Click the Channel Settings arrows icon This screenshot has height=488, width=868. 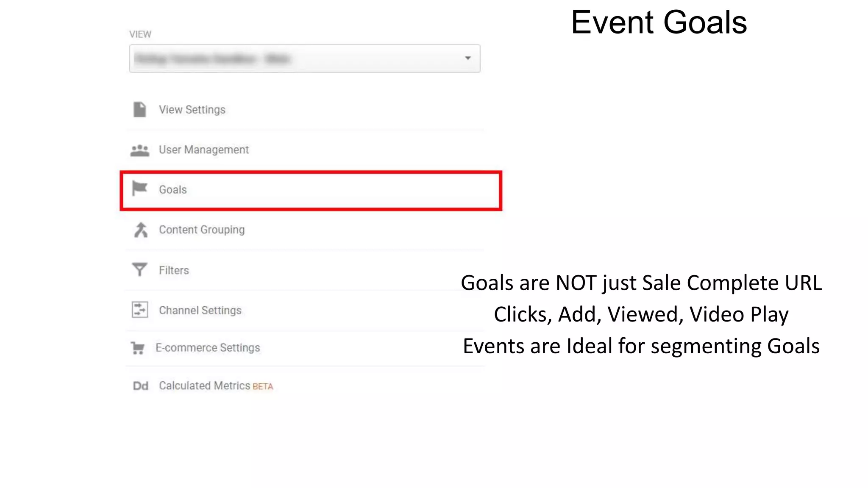(139, 310)
